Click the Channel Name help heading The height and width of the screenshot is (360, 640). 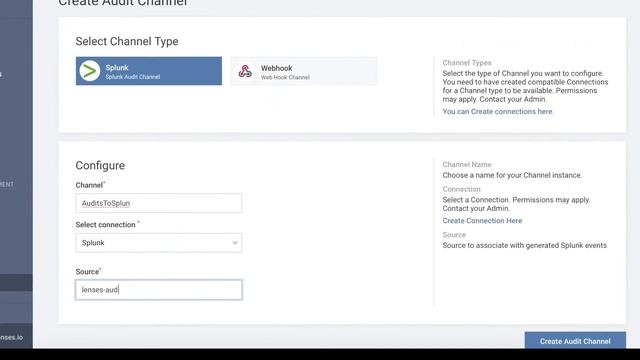click(x=467, y=164)
